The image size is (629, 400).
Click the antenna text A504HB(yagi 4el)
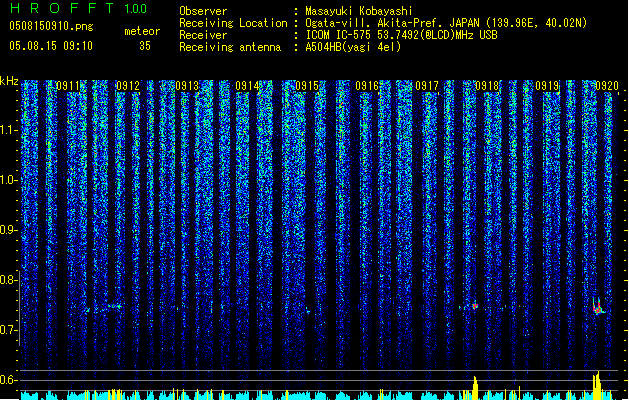(x=353, y=47)
